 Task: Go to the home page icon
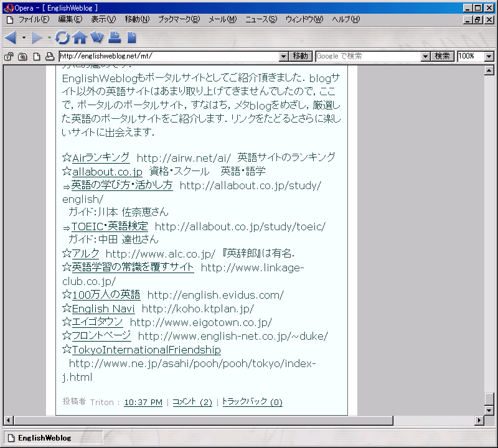(x=80, y=37)
